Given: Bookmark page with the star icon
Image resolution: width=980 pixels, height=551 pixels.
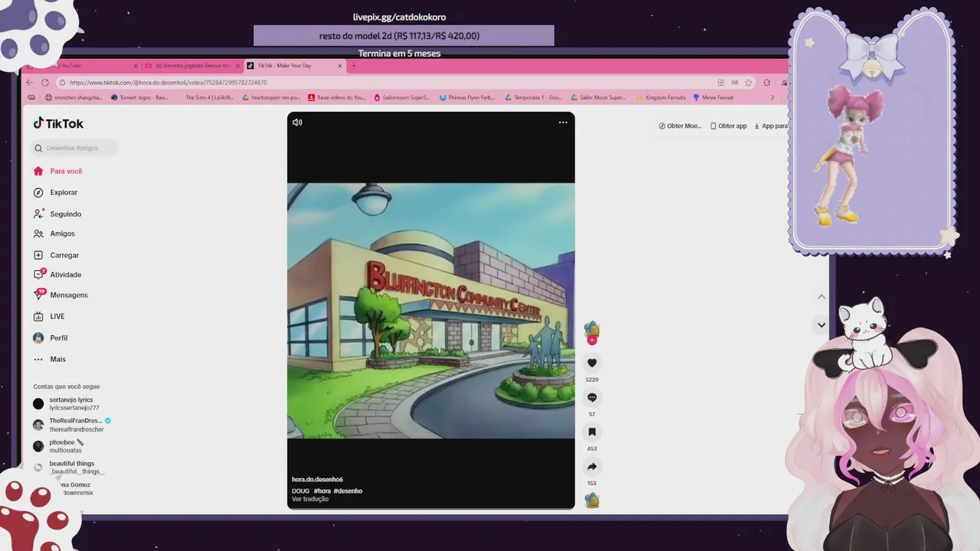Looking at the screenshot, I should pyautogui.click(x=748, y=83).
